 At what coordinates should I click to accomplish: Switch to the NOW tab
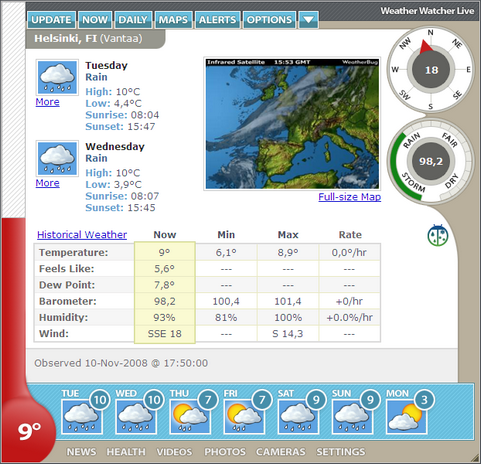[x=95, y=20]
